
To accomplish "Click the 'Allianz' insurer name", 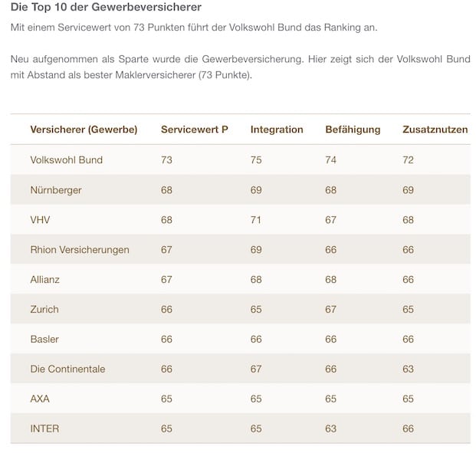I will pyautogui.click(x=44, y=279).
